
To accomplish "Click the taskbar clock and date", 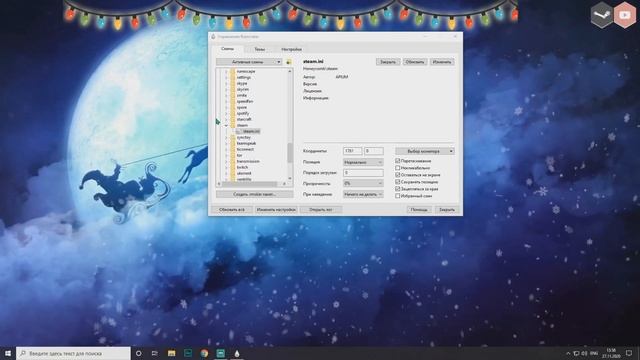I will point(611,353).
